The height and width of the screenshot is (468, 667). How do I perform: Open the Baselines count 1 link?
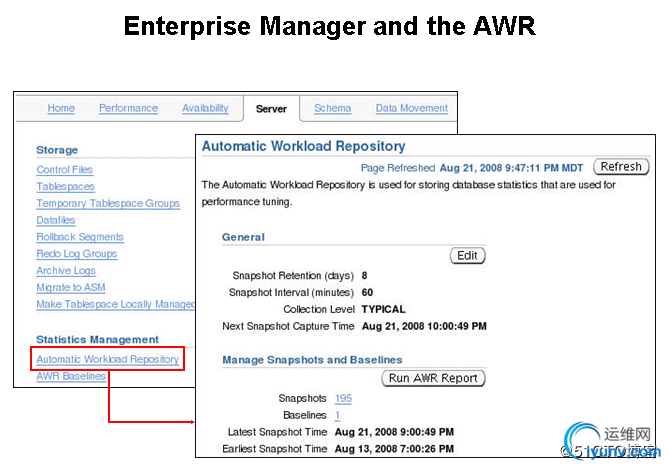[x=337, y=415]
